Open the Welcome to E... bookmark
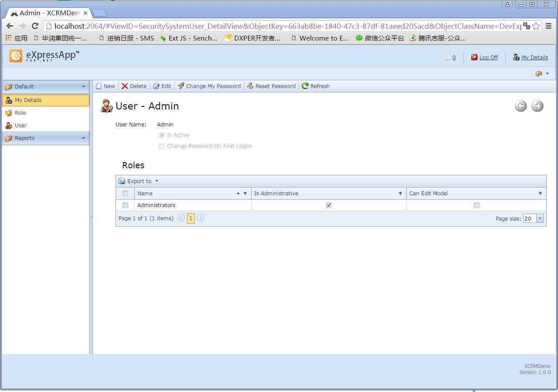The width and height of the screenshot is (558, 392). tap(320, 38)
